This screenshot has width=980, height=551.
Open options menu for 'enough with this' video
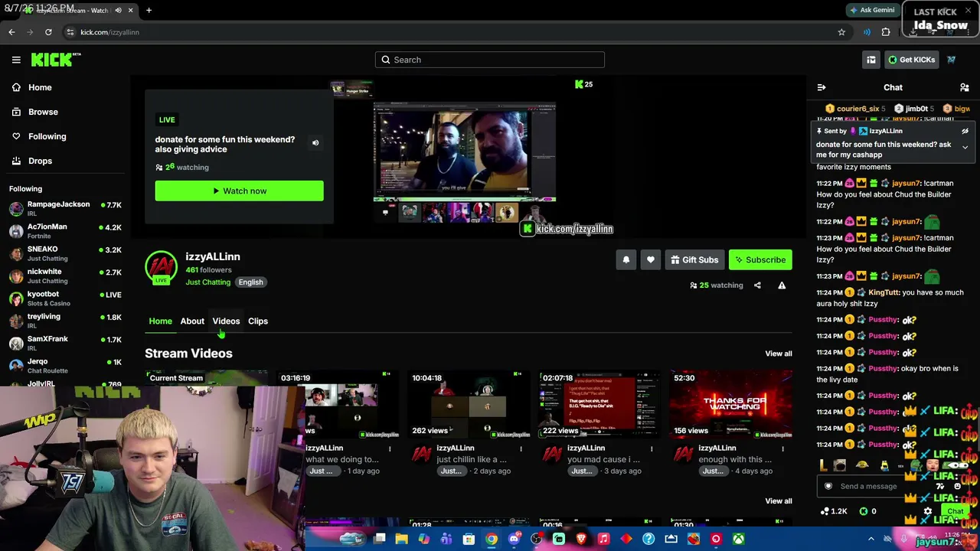(782, 449)
